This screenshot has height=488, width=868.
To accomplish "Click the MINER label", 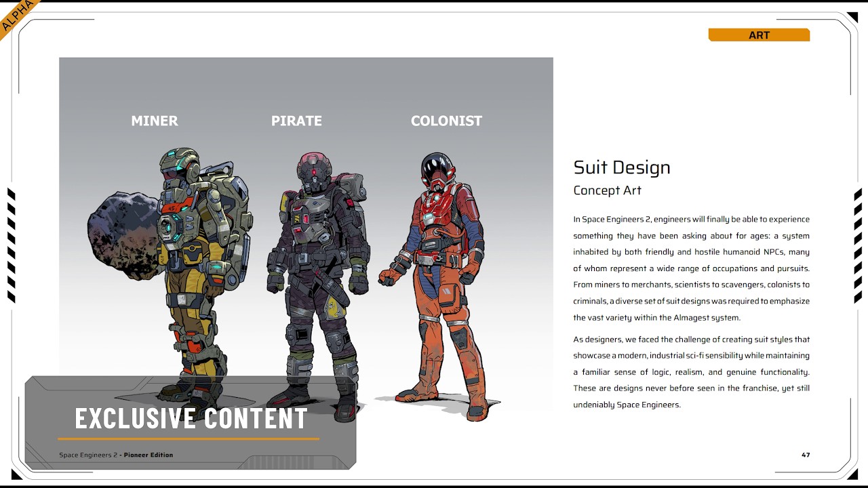I will pyautogui.click(x=155, y=121).
